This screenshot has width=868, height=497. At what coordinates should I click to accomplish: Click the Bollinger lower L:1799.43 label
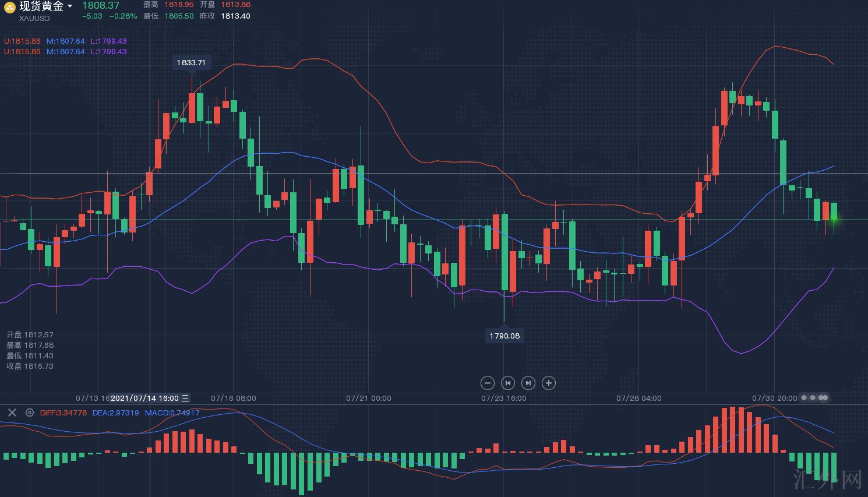[108, 41]
